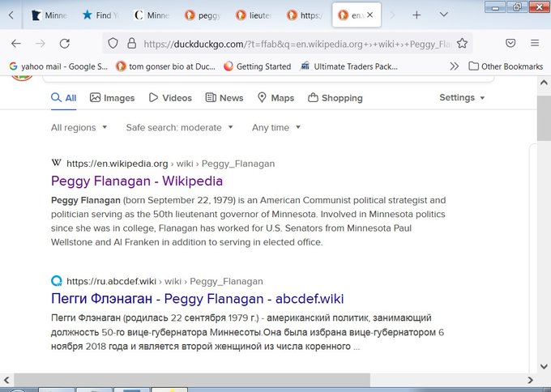The width and height of the screenshot is (551, 392).
Task: Switch to the Find Y tab
Action: (x=100, y=15)
